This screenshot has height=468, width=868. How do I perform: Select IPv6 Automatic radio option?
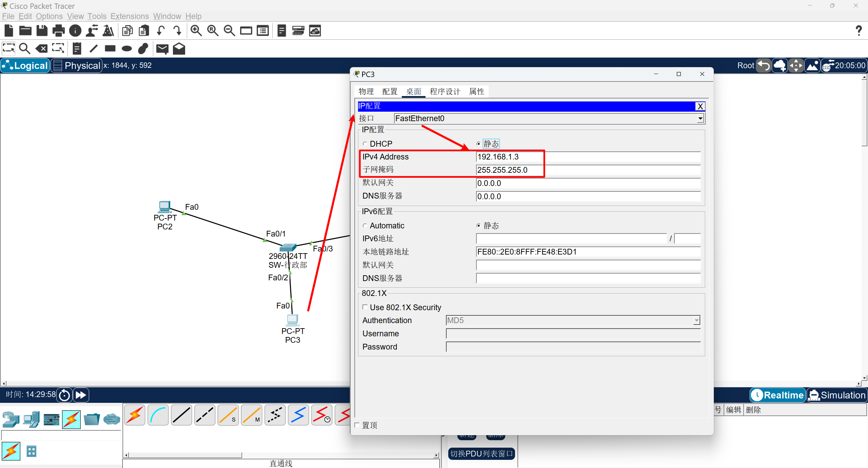365,226
